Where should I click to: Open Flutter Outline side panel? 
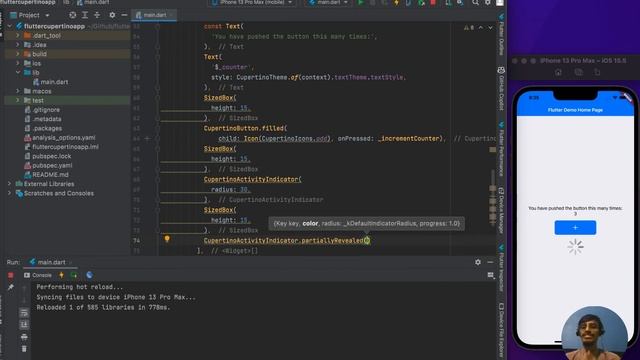pyautogui.click(x=501, y=36)
